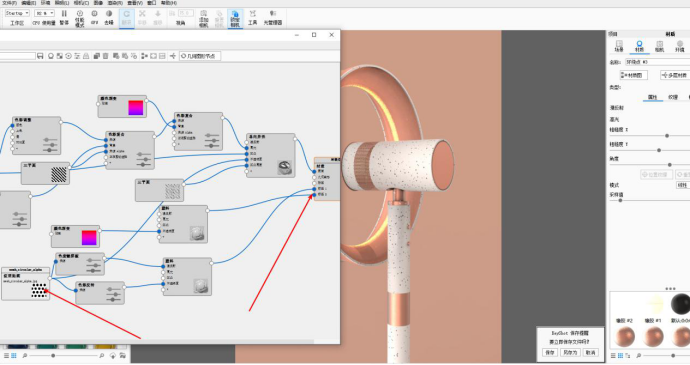Select the 色彩调整 node
690x365 pixels.
tap(36, 135)
